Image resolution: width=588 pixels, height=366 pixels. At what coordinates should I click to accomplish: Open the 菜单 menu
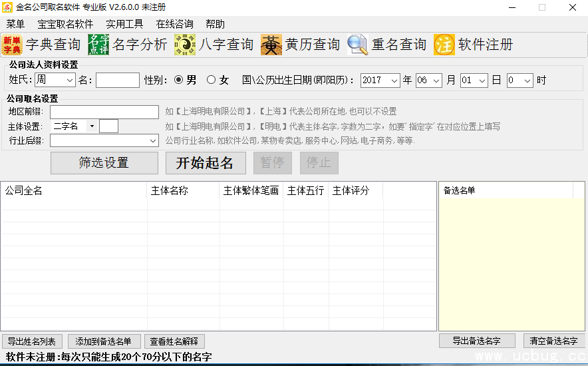coord(15,25)
